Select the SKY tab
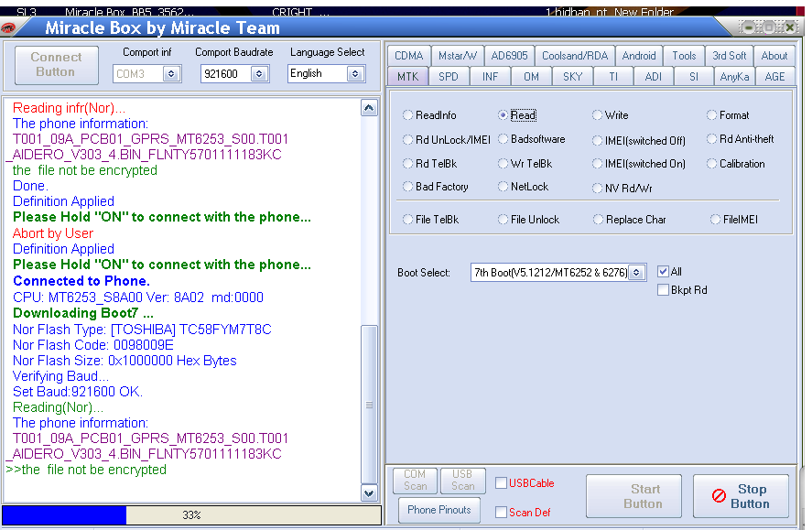812x530 pixels. 572,77
